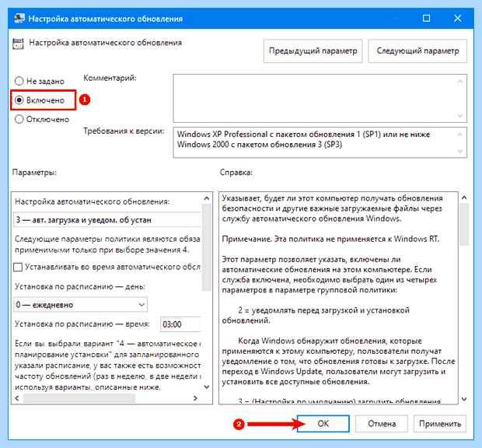Tick 'Устанавливать во время автоматического' checkbox
This screenshot has width=482, height=448.
(18, 267)
